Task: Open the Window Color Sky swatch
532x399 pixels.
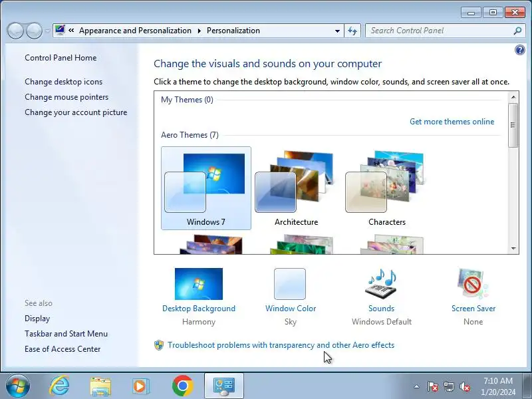Action: pyautogui.click(x=290, y=284)
